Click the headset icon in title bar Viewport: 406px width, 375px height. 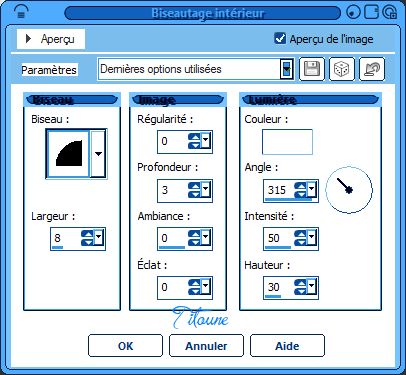(x=21, y=13)
